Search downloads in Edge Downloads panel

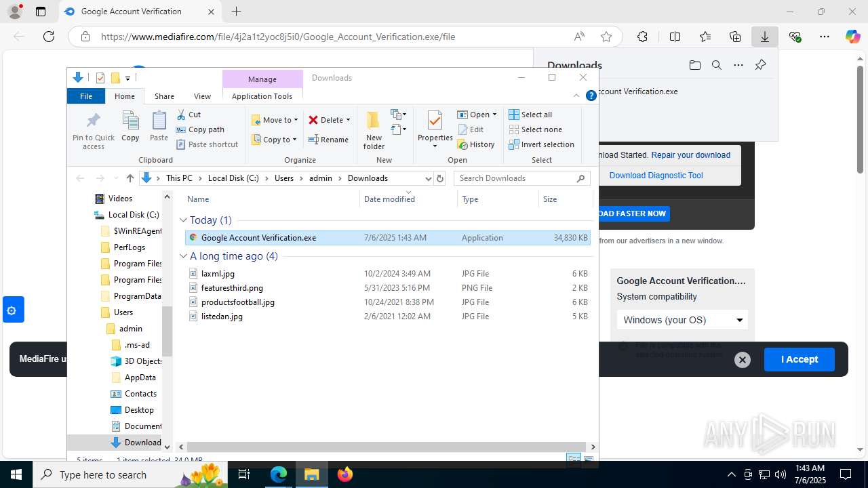(717, 65)
